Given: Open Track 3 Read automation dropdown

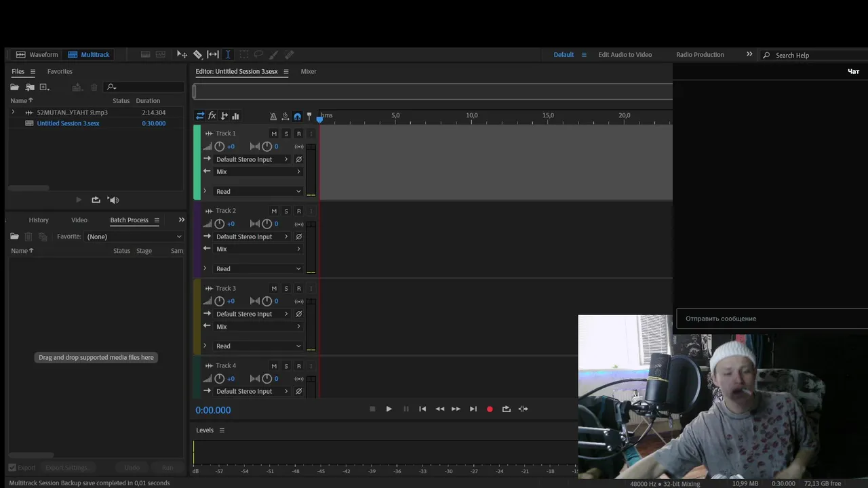Looking at the screenshot, I should coord(258,346).
